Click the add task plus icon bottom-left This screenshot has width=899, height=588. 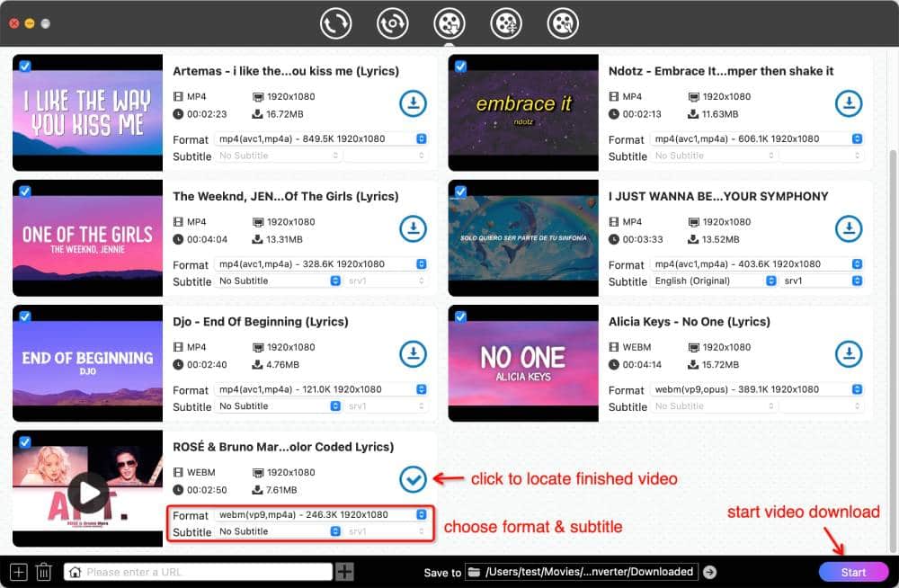point(18,572)
